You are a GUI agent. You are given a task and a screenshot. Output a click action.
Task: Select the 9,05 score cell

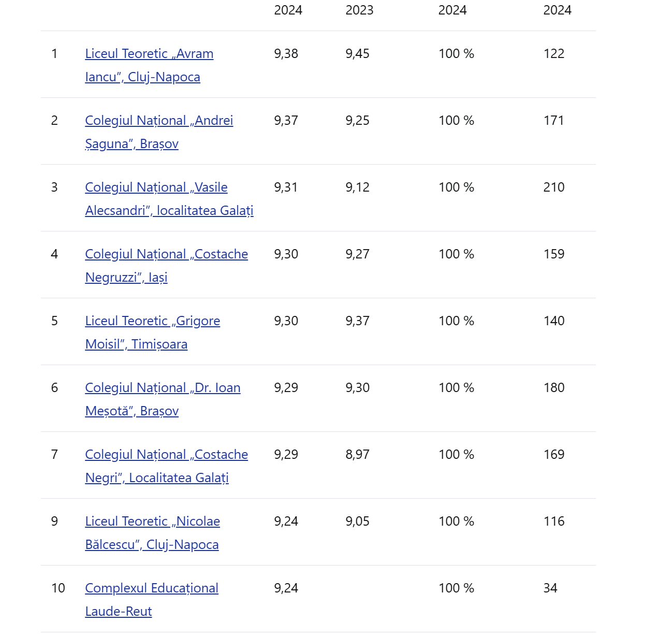pyautogui.click(x=357, y=522)
